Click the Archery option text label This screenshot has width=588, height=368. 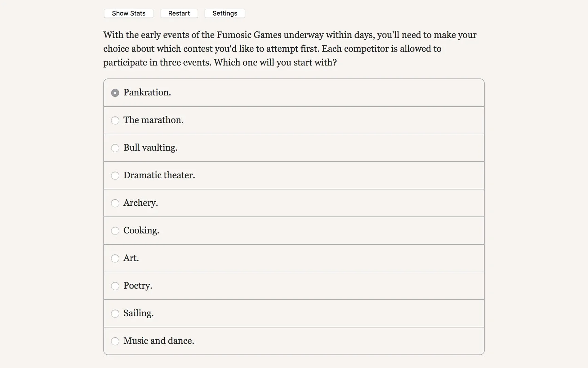[x=141, y=203]
